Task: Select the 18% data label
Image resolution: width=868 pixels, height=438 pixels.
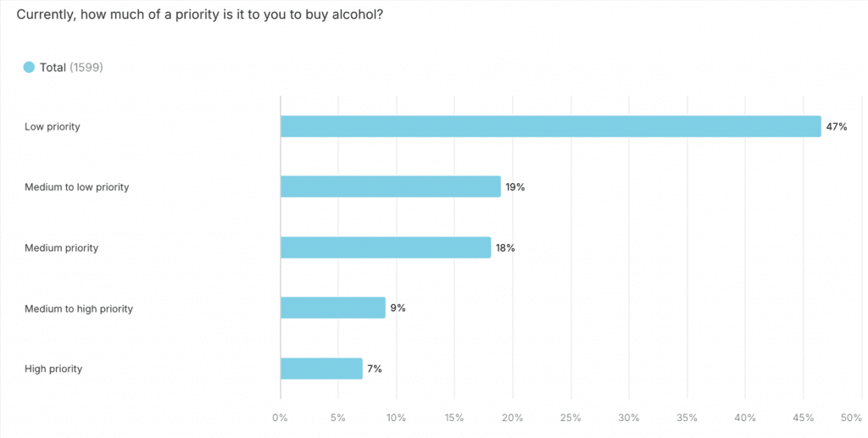Action: click(x=505, y=247)
